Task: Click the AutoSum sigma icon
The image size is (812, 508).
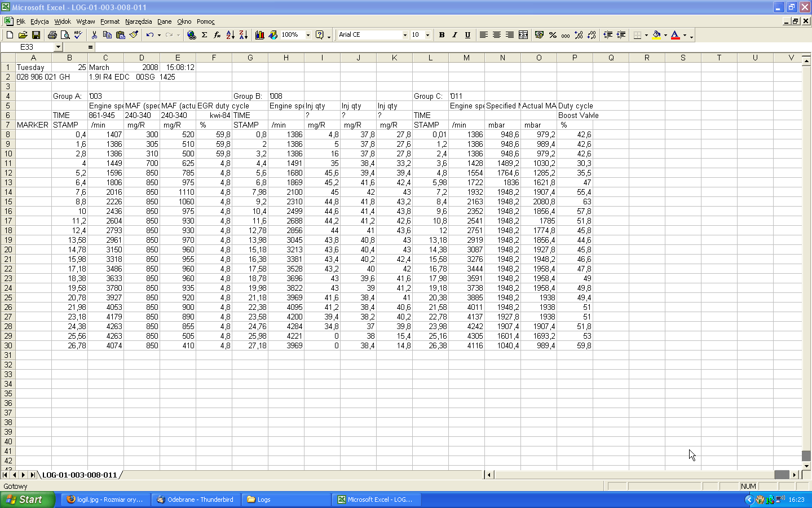Action: 205,35
